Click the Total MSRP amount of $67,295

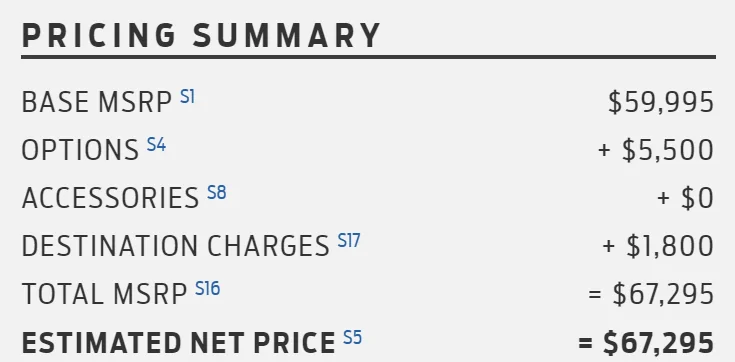[651, 294]
